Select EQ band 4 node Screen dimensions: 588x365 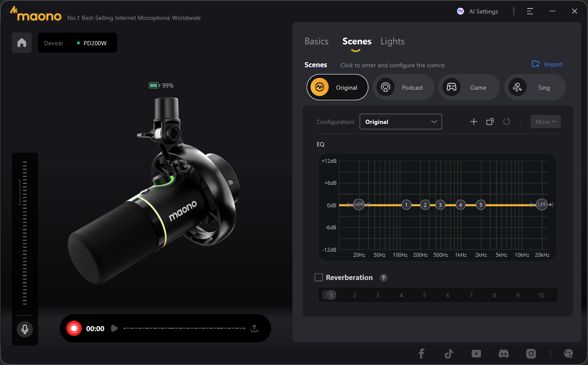pos(460,205)
